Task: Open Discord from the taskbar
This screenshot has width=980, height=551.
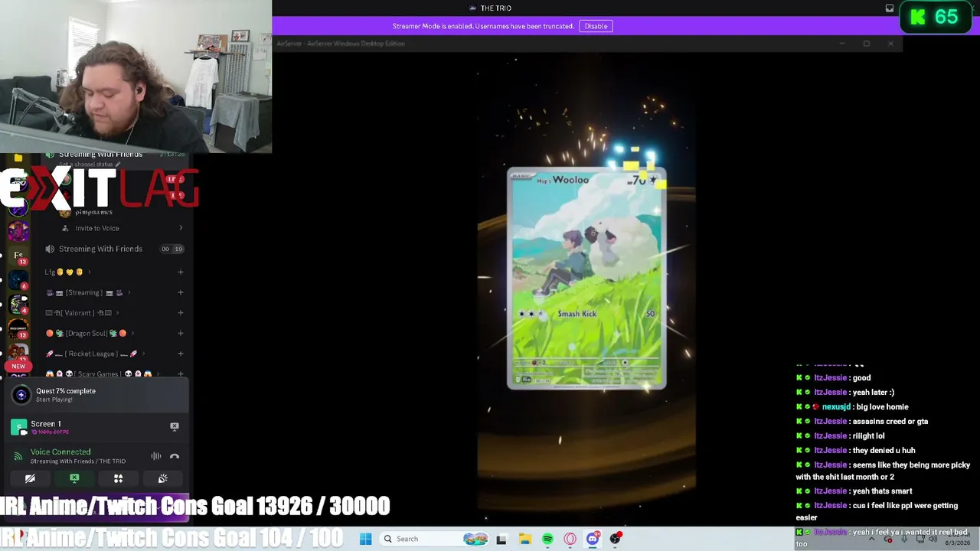Action: (x=593, y=539)
